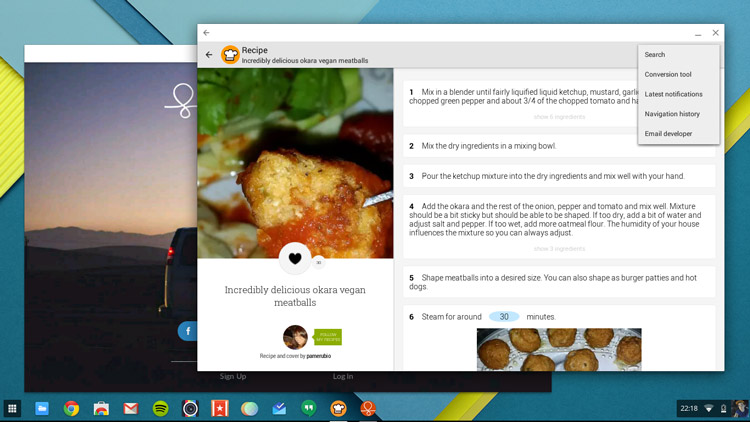Open the steamed meatballs photo in step 6
Screen dimensions: 750x422
coord(559,349)
